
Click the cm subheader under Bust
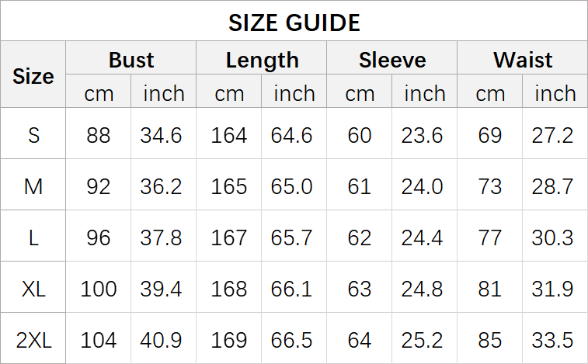pyautogui.click(x=99, y=94)
